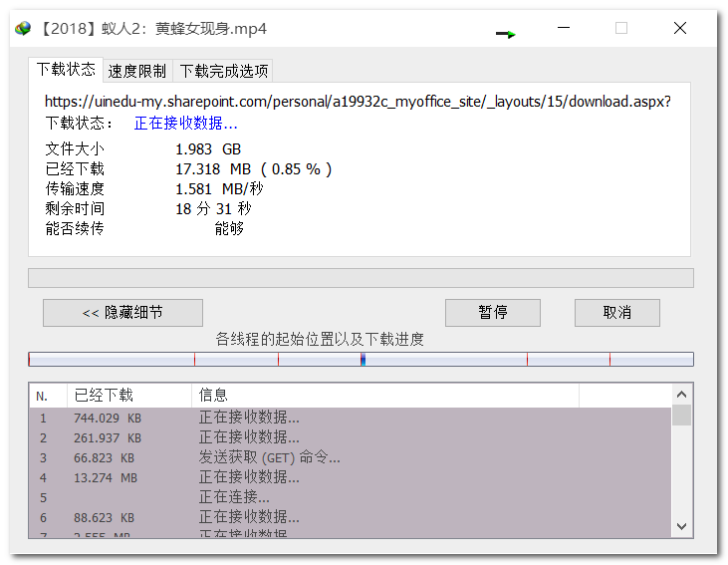Click the thread list scroll up arrow
The image size is (728, 565).
click(681, 395)
